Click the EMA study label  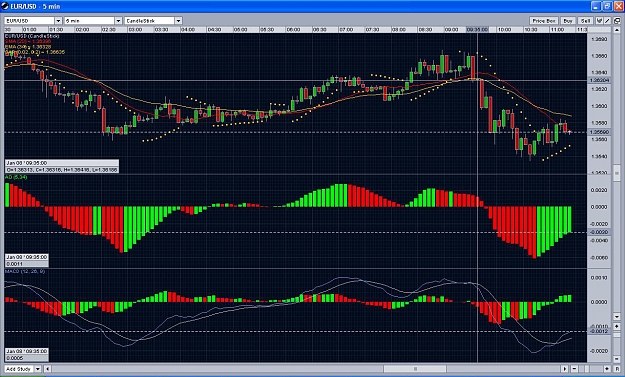click(x=28, y=47)
